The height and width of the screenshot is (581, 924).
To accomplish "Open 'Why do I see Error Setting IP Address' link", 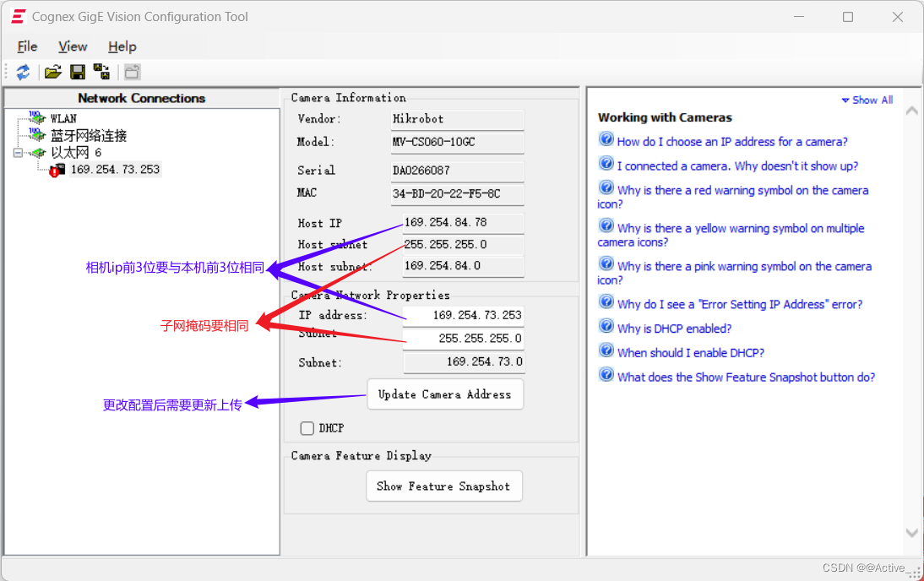I will (740, 305).
